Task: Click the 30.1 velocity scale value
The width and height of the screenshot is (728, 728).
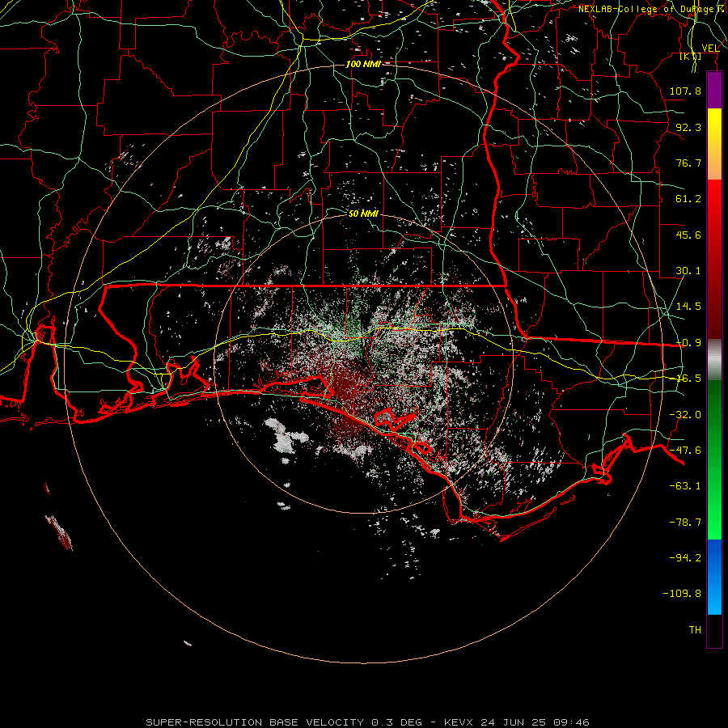Action: click(x=688, y=271)
